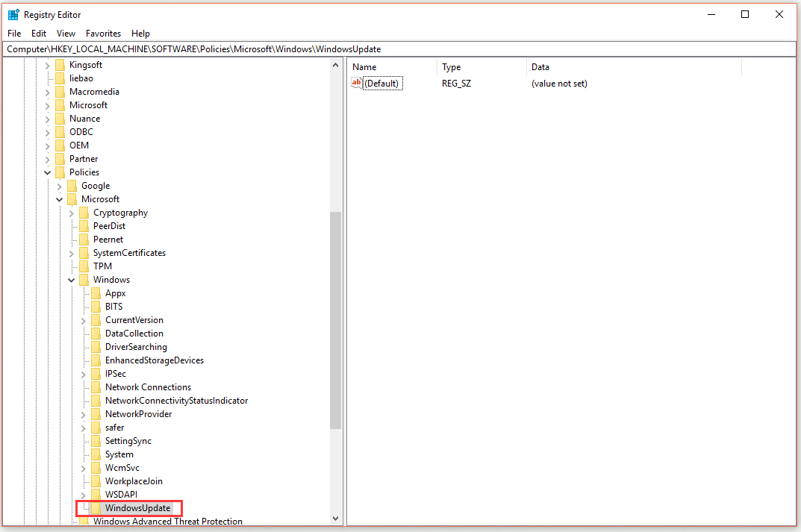Expand the Network Connections node
Image resolution: width=801 pixels, height=532 pixels.
[83, 387]
